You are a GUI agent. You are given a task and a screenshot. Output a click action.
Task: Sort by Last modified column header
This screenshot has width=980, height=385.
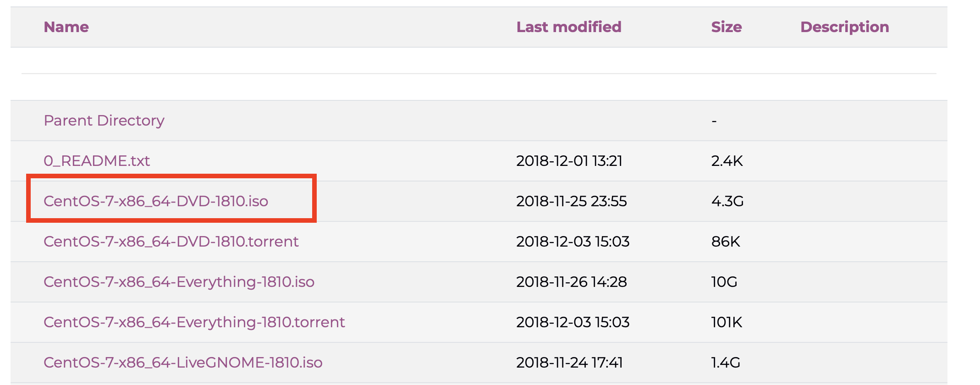pos(568,27)
